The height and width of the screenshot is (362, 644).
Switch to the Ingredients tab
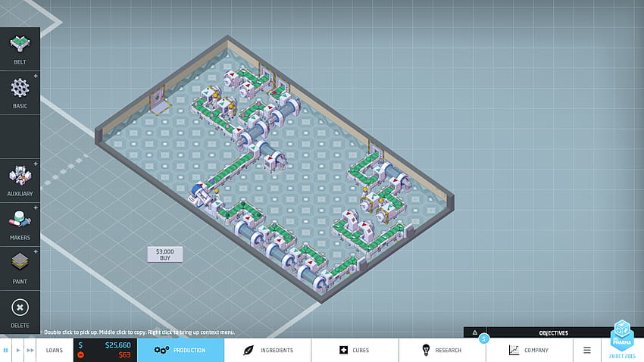click(267, 350)
